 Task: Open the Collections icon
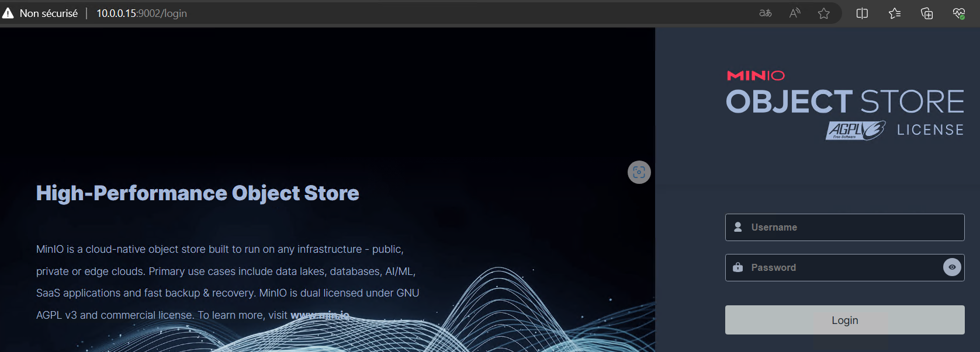tap(927, 13)
